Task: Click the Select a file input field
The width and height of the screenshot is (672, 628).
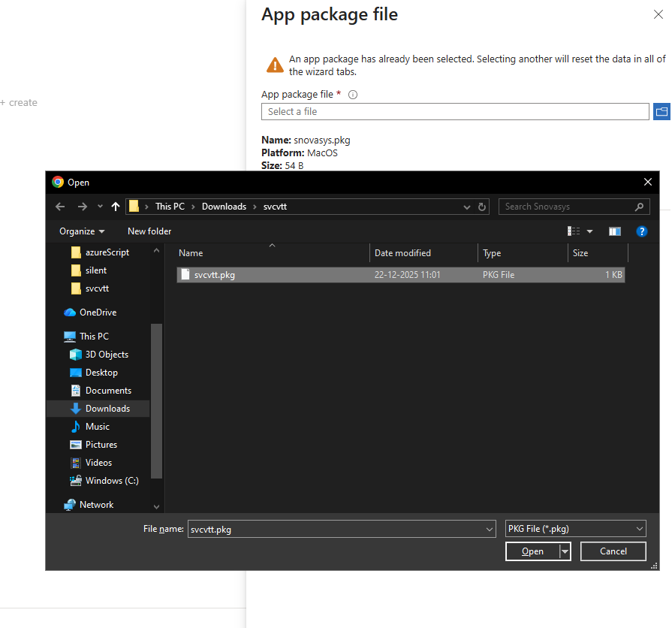Action: click(x=454, y=111)
